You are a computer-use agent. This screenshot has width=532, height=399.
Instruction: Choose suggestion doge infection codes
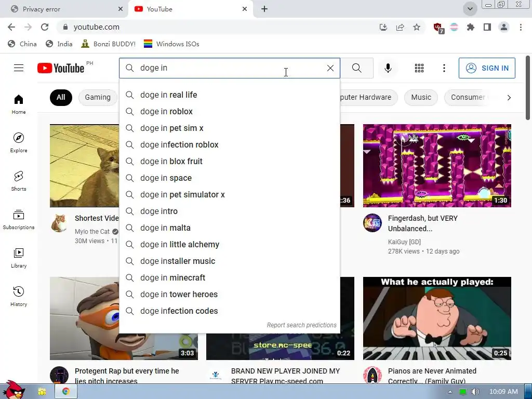click(230, 311)
